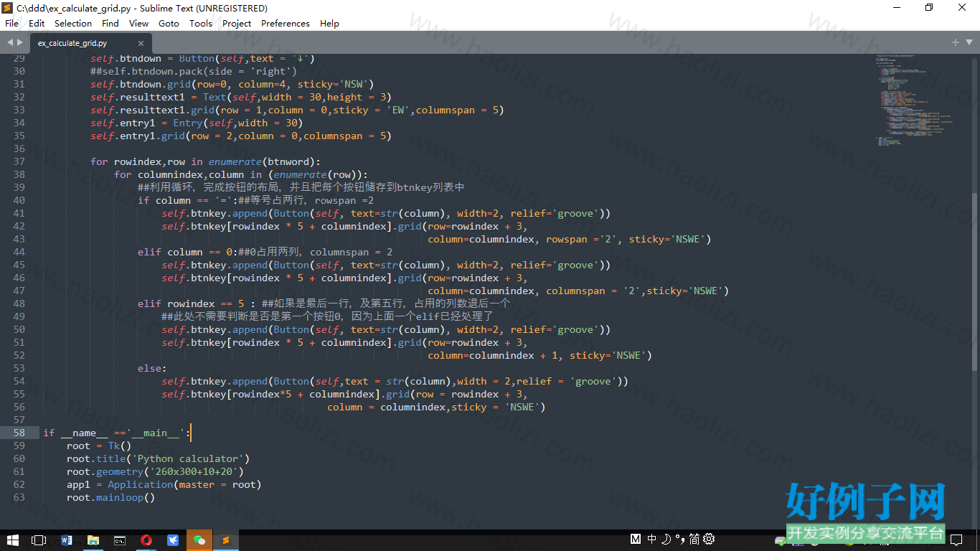Click line number 37 in gutter
The height and width of the screenshot is (551, 980).
[x=19, y=161]
